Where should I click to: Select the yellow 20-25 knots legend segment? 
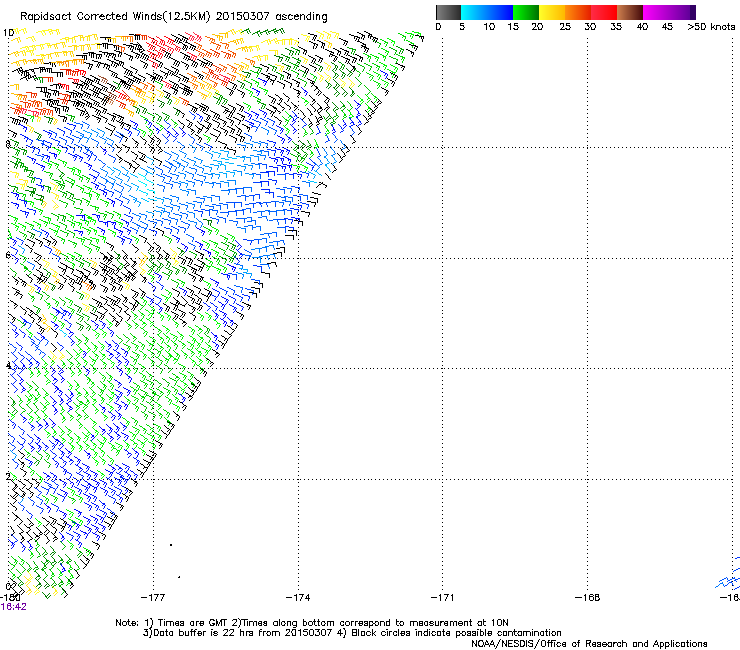click(552, 12)
